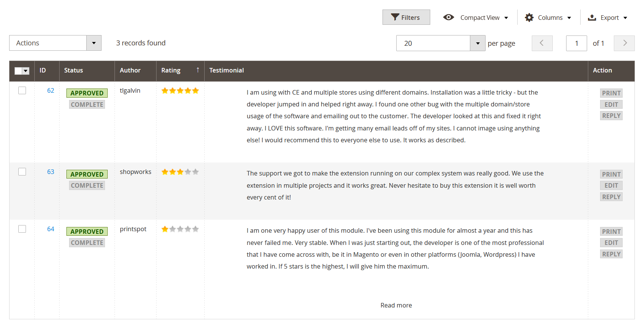Click the current page number field
The height and width of the screenshot is (330, 644).
[576, 43]
